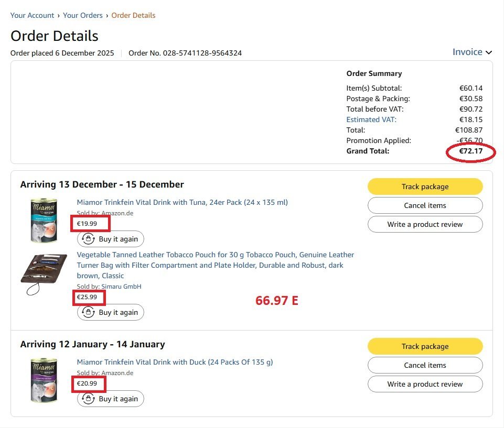Click the Buy it again icon for Tuna drink
The width and height of the screenshot is (504, 428).
click(88, 239)
